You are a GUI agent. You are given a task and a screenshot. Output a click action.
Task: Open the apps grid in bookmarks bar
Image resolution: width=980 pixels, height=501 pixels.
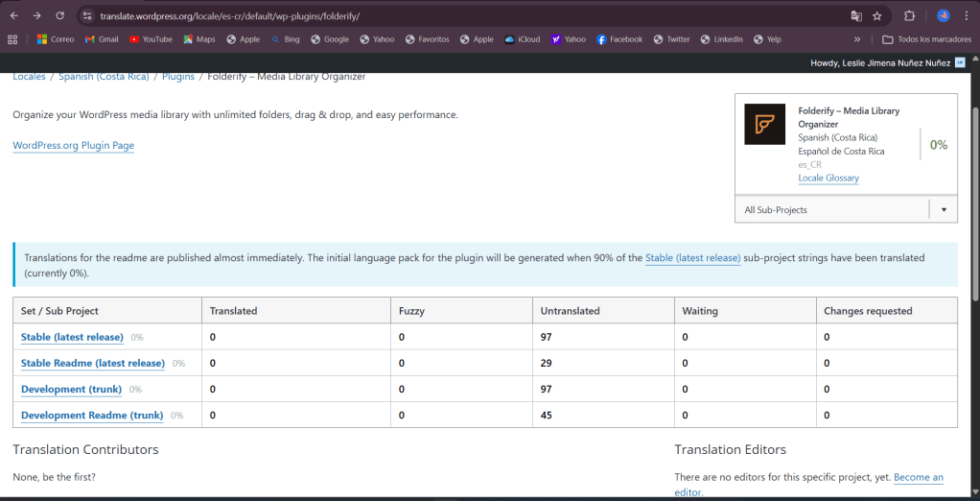(12, 39)
